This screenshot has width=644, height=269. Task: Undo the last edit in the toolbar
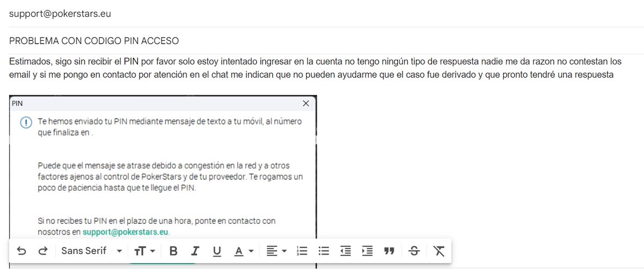tap(21, 251)
